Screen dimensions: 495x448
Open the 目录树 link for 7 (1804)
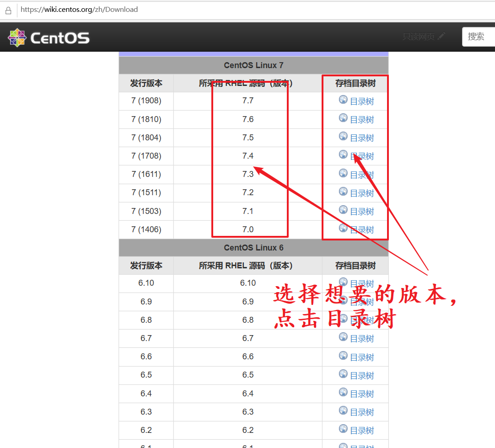(x=362, y=138)
